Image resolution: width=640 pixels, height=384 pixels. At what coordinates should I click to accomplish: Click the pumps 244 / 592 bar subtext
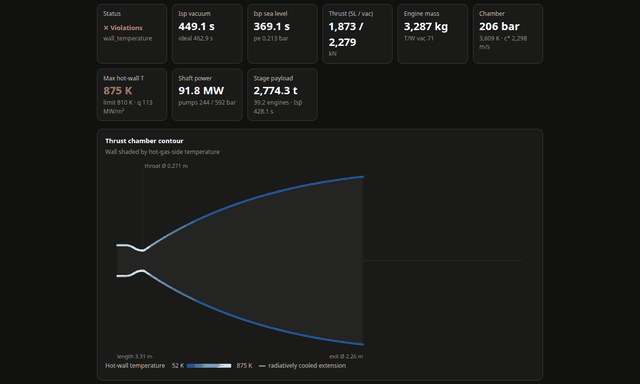point(207,102)
